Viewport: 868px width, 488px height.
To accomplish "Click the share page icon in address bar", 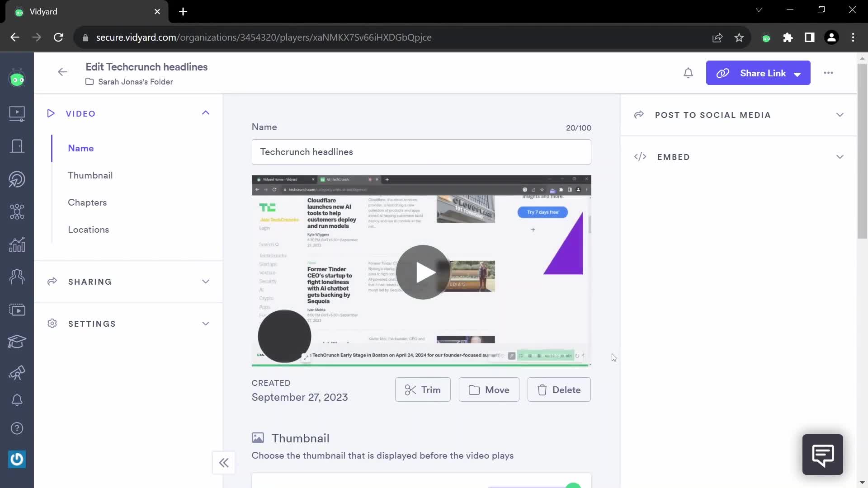I will coord(717,38).
